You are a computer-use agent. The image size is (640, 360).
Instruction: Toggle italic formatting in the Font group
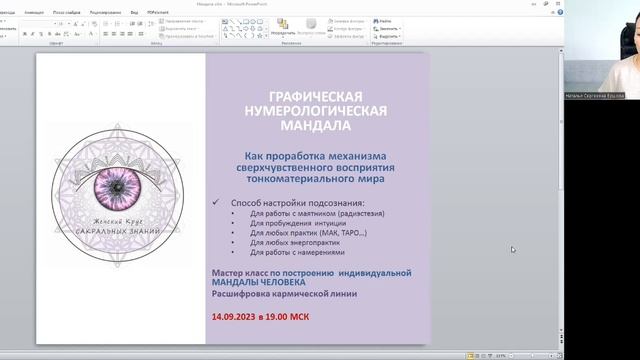coord(33,34)
